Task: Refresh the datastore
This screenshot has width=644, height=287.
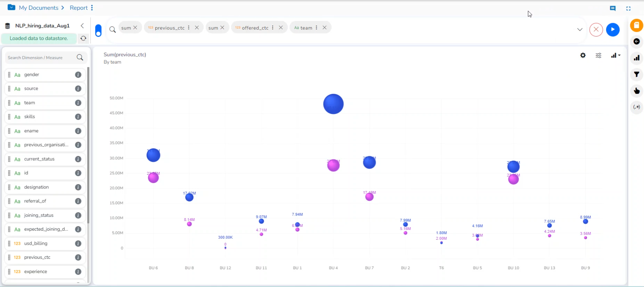Action: tap(83, 39)
